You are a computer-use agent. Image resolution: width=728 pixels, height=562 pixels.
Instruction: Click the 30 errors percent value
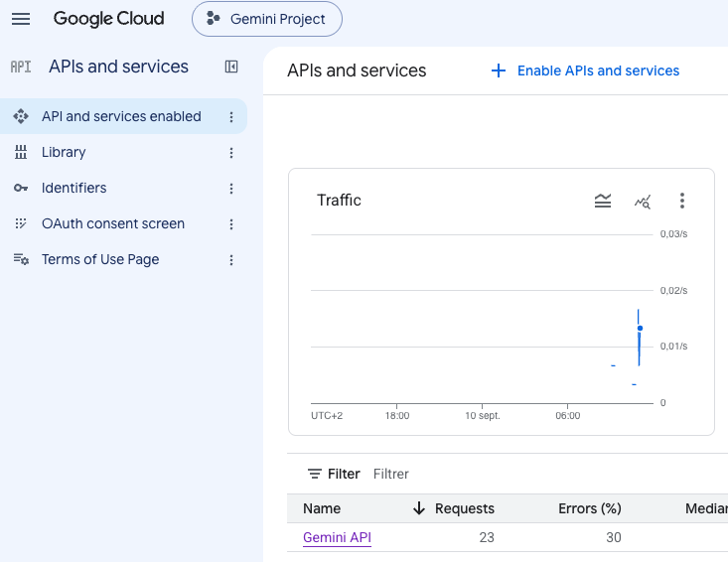coord(614,537)
